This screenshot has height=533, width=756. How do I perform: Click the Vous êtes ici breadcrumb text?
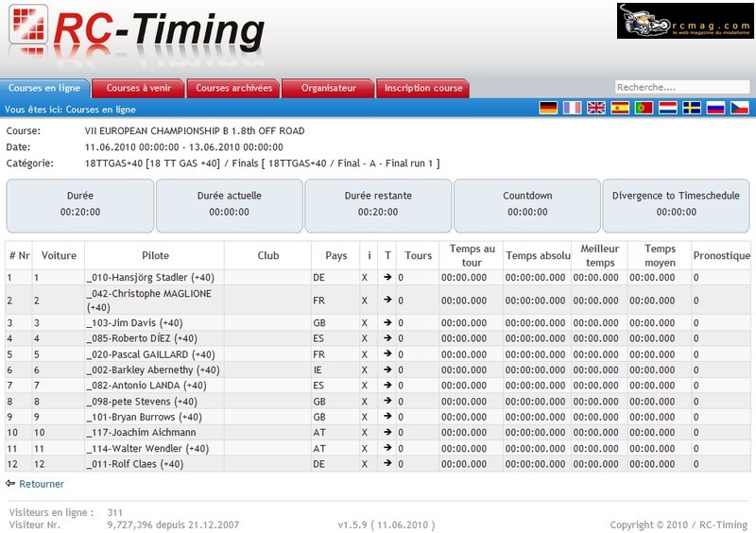coord(70,110)
